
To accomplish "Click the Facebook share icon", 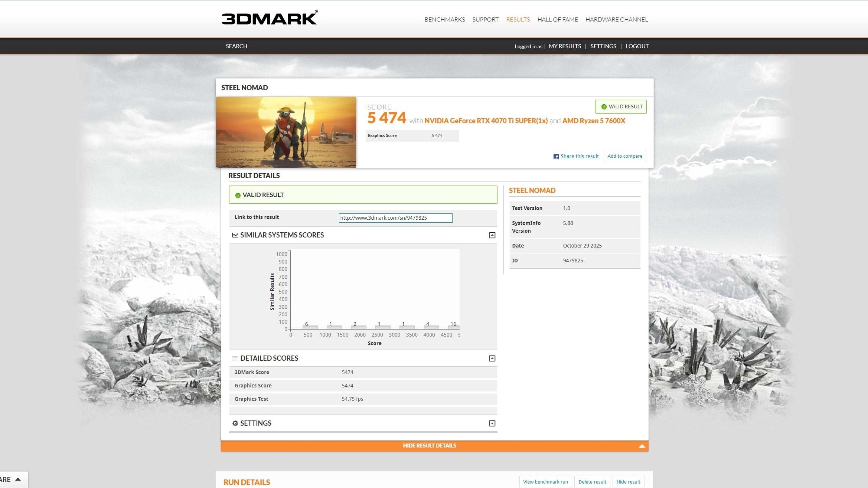I will tap(556, 157).
